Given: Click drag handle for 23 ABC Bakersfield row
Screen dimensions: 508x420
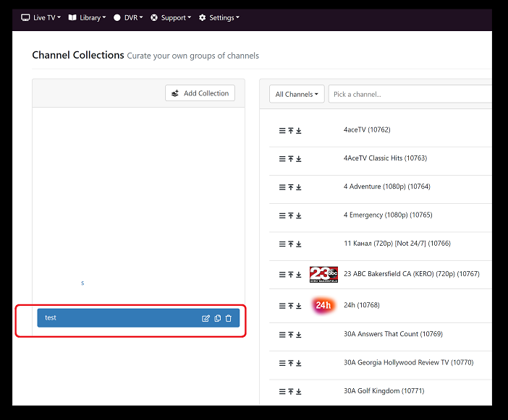Looking at the screenshot, I should click(x=282, y=275).
